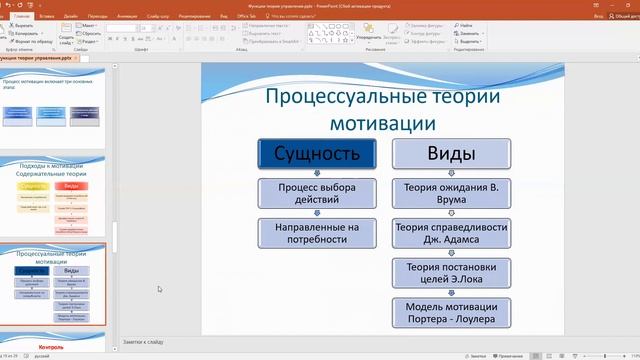Select the down arrow shape in gallery
Viewport: 640px width, 360px height.
tap(338, 33)
